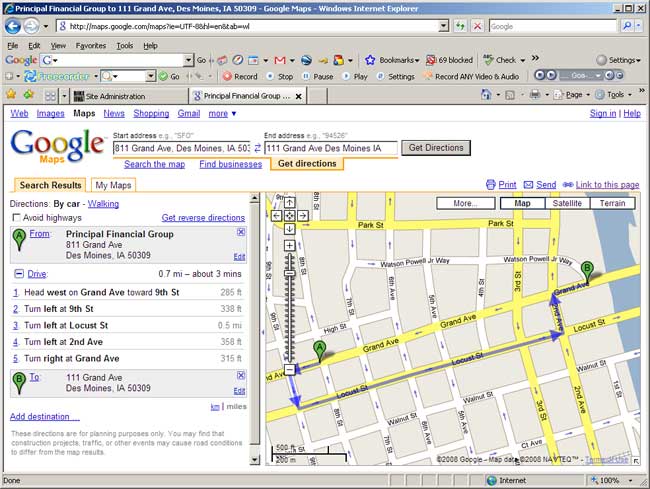Image resolution: width=650 pixels, height=489 pixels.
Task: Open the Quick Tabs grid icon
Action: point(50,96)
